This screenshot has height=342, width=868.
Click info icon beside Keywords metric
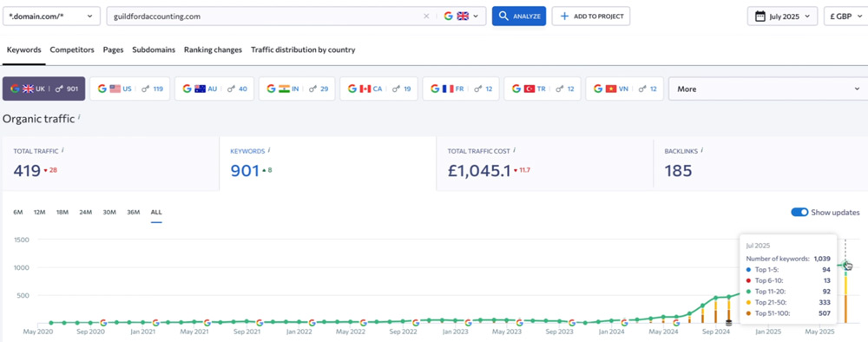click(x=269, y=149)
